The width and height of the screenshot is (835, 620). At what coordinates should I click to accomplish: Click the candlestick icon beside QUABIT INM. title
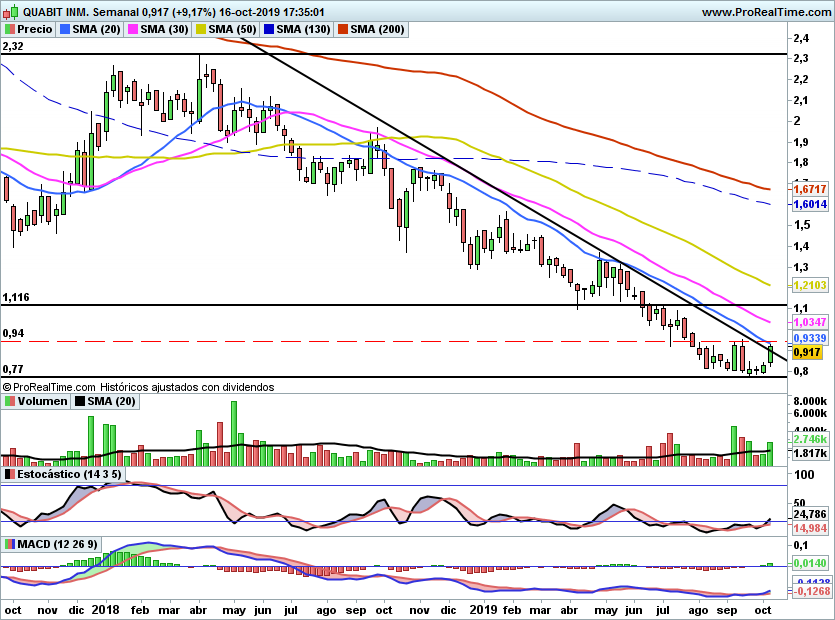coord(11,11)
